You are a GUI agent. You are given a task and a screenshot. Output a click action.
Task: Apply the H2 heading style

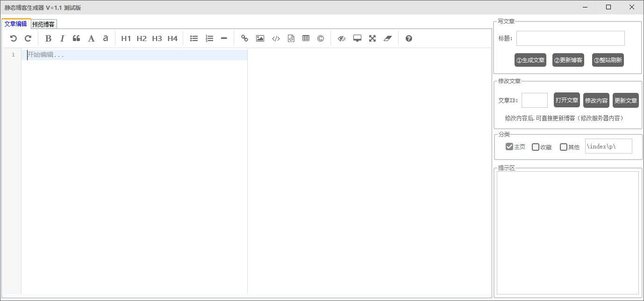point(142,38)
